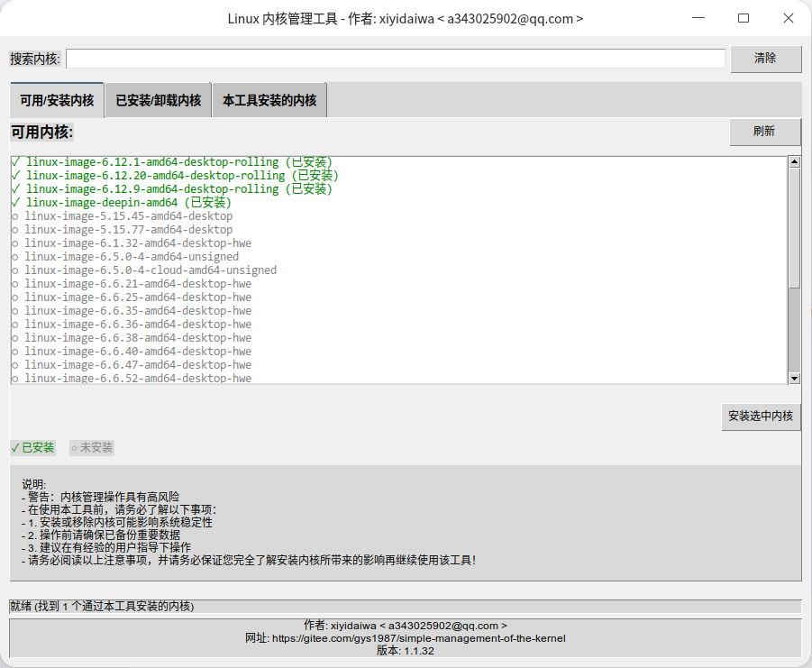Open the 本工具安装的内核 tab

click(x=269, y=100)
